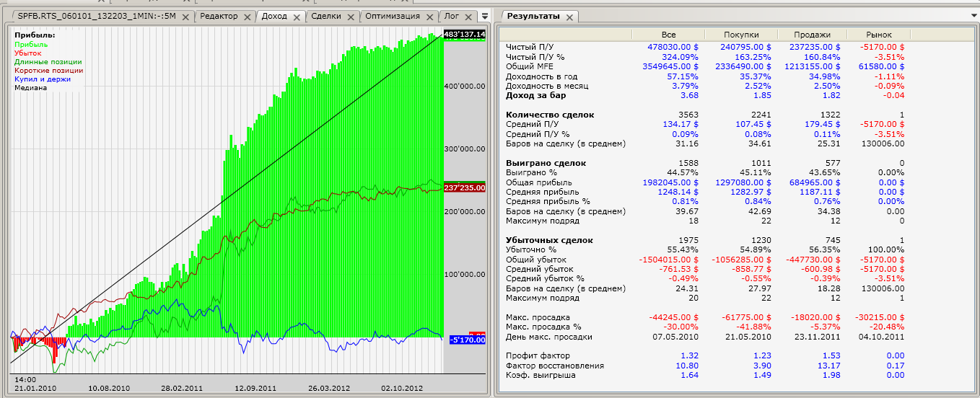
Task: Click the Короткие позиции legend entry
Action: [x=48, y=71]
